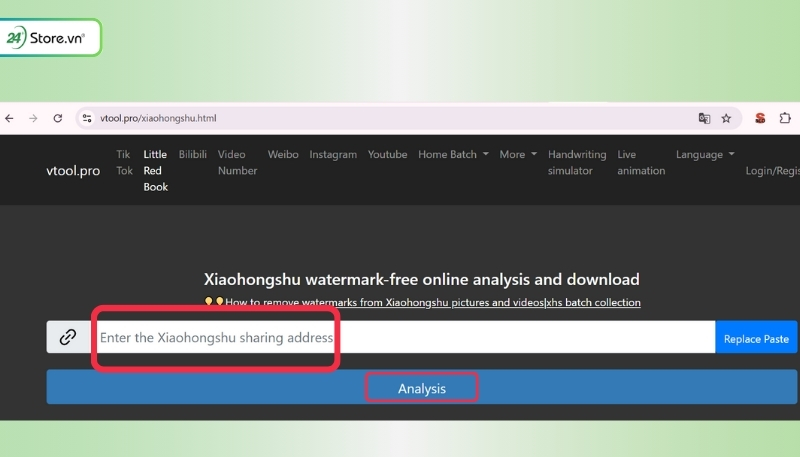Open the Handwriting simulator nav item
The image size is (800, 457).
click(577, 162)
